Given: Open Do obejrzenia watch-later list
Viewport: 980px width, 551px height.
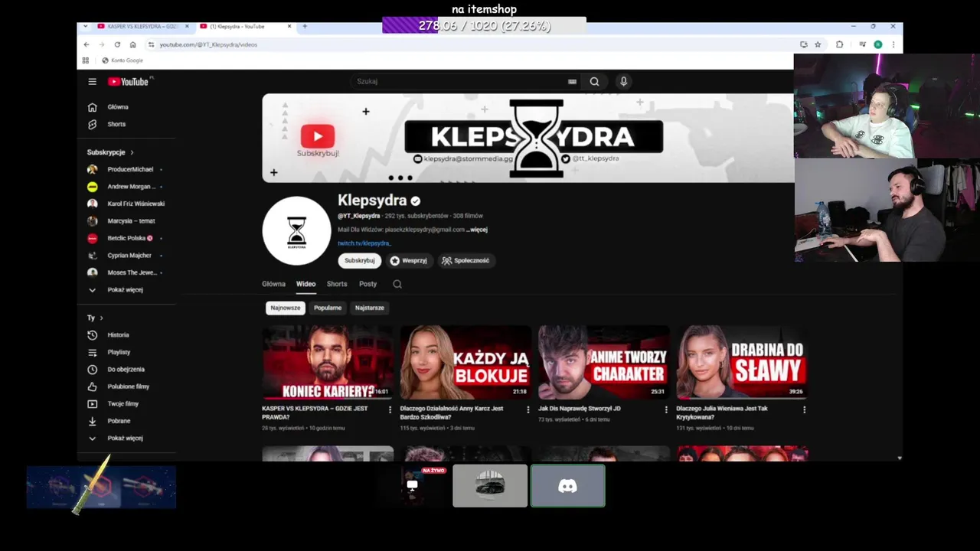Looking at the screenshot, I should (x=126, y=369).
